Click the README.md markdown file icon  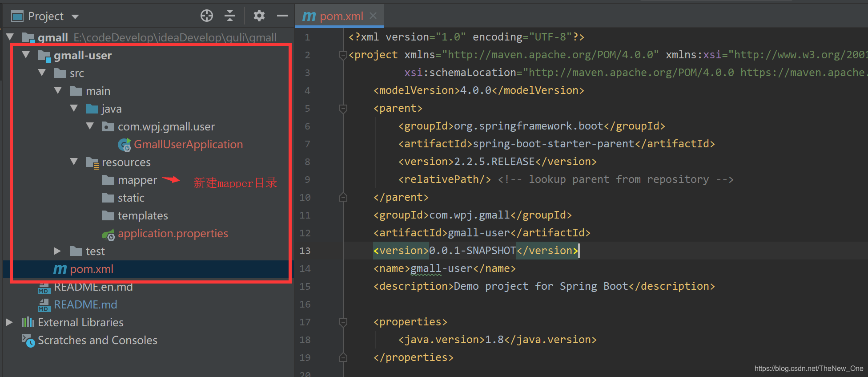tap(44, 305)
